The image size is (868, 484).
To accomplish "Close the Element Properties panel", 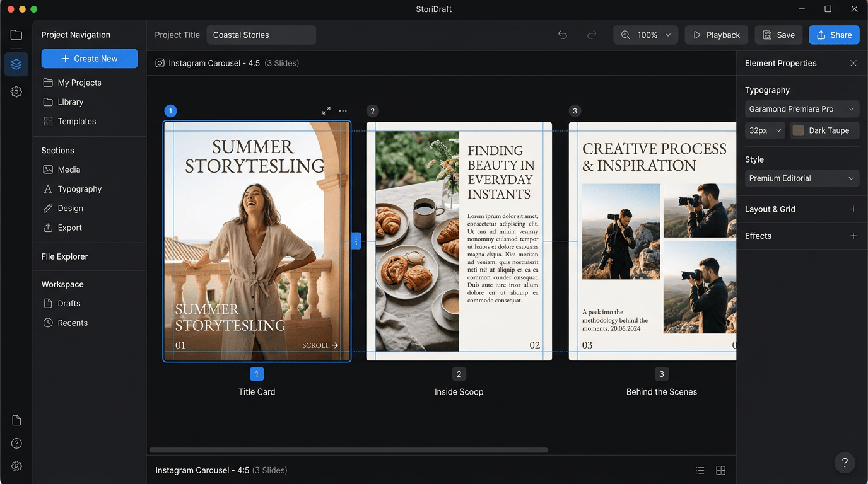I will 853,63.
